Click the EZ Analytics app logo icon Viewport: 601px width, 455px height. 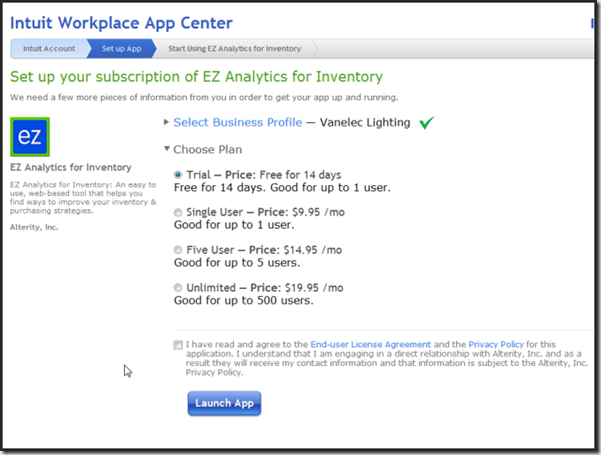(x=30, y=137)
